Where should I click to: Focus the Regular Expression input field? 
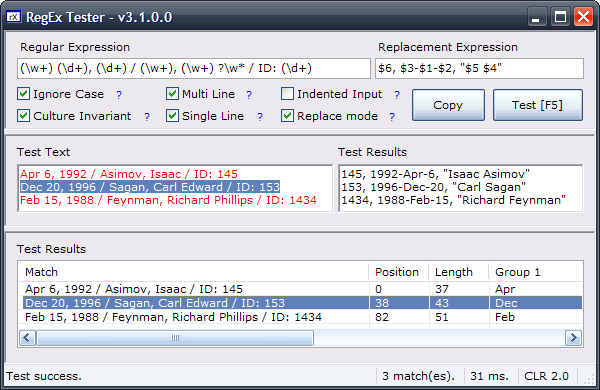[x=194, y=69]
